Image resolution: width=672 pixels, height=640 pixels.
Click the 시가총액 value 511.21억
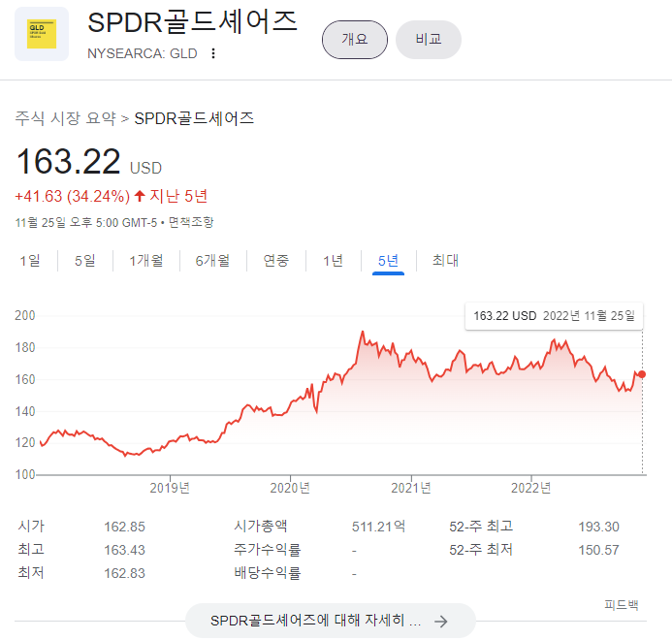[378, 527]
